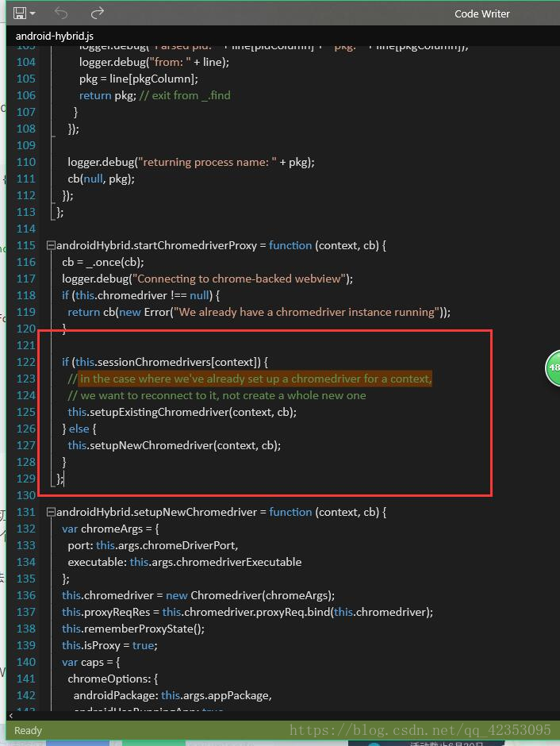Click 'if (this.sessionChromedrivers[context]) {' line

click(x=164, y=362)
